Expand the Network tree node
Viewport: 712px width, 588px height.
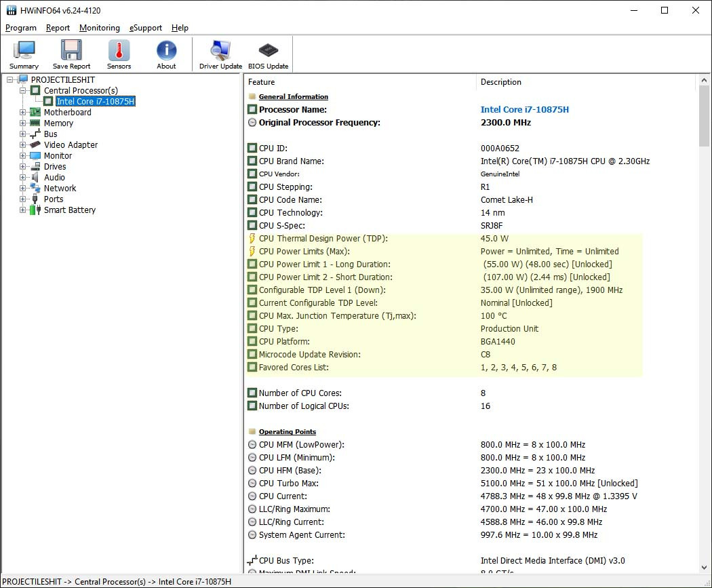22,188
